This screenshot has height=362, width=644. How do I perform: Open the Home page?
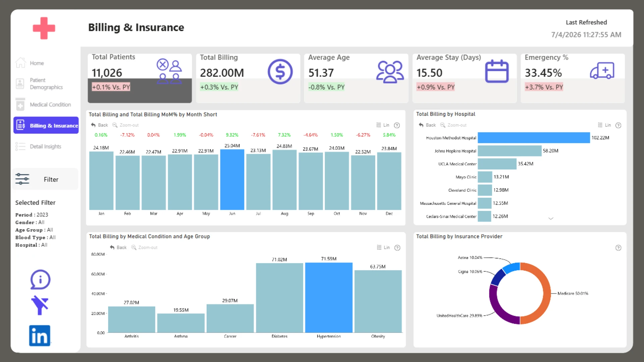[30, 63]
